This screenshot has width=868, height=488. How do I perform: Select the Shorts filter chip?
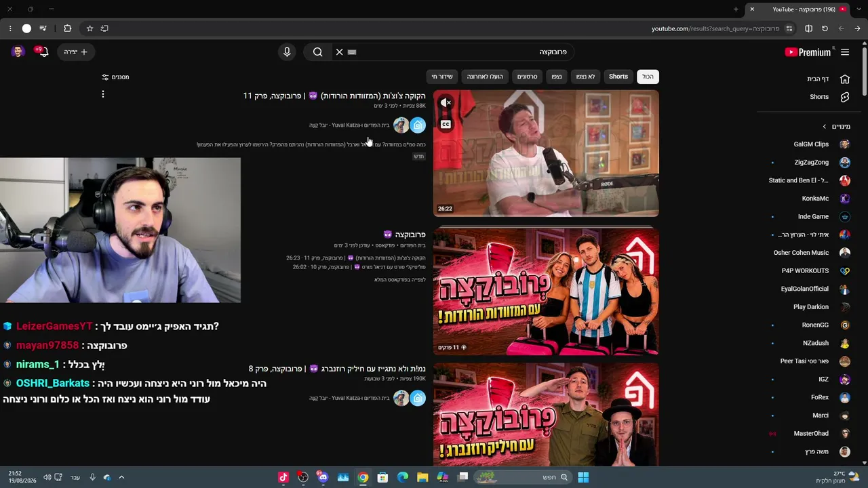point(618,77)
